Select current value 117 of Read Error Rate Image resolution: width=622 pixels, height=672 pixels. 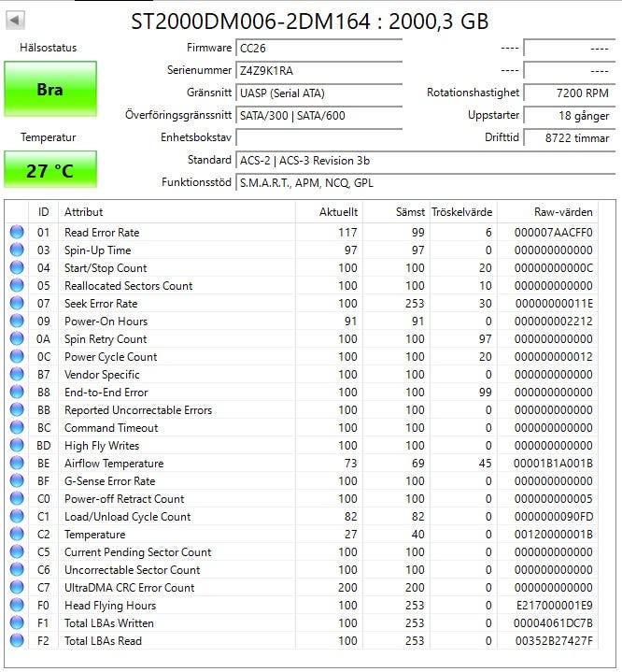click(x=347, y=233)
